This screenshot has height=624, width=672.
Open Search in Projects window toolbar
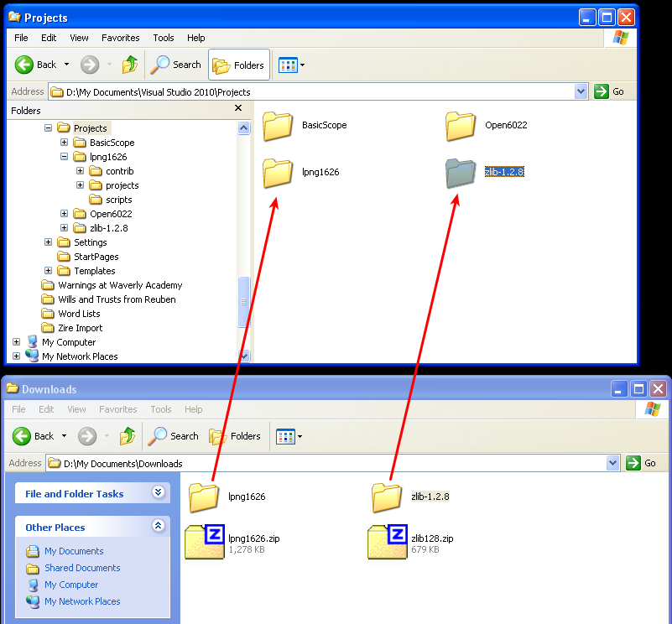pyautogui.click(x=175, y=65)
